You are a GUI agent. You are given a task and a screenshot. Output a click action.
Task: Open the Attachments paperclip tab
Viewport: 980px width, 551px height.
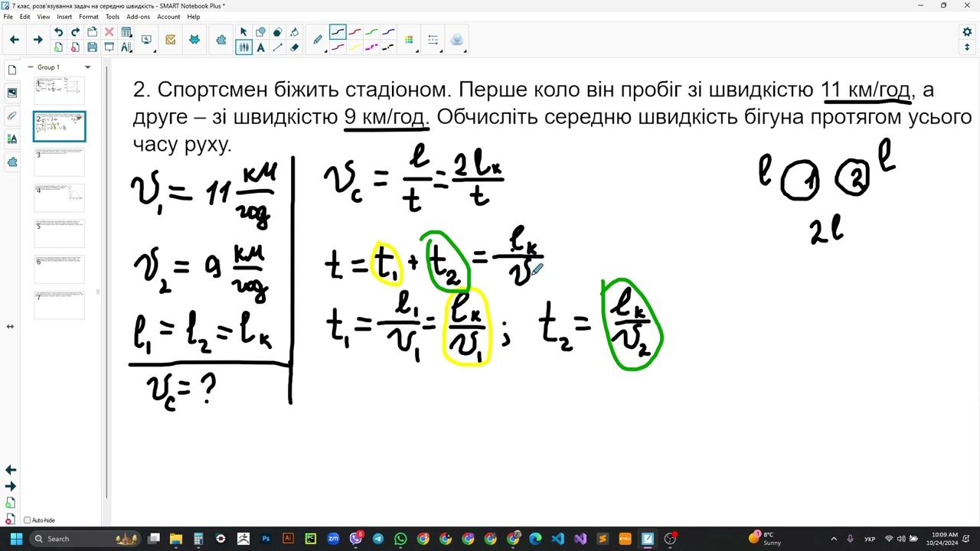coord(12,116)
